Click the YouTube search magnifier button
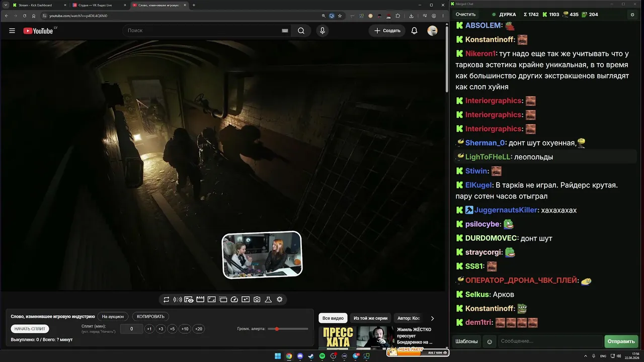The height and width of the screenshot is (362, 644). 301,31
